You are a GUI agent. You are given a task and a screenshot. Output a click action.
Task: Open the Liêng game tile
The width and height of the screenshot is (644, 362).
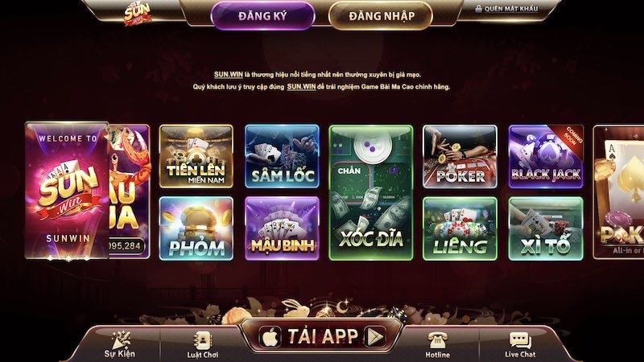click(x=460, y=228)
